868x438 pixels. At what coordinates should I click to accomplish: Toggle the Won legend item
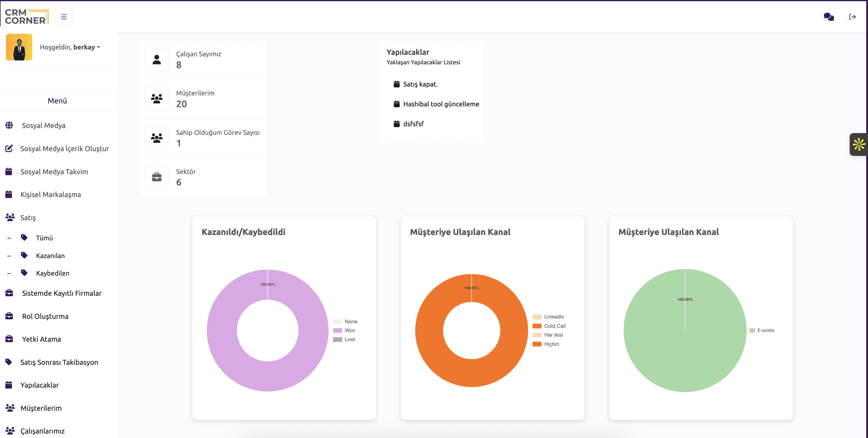(x=349, y=330)
